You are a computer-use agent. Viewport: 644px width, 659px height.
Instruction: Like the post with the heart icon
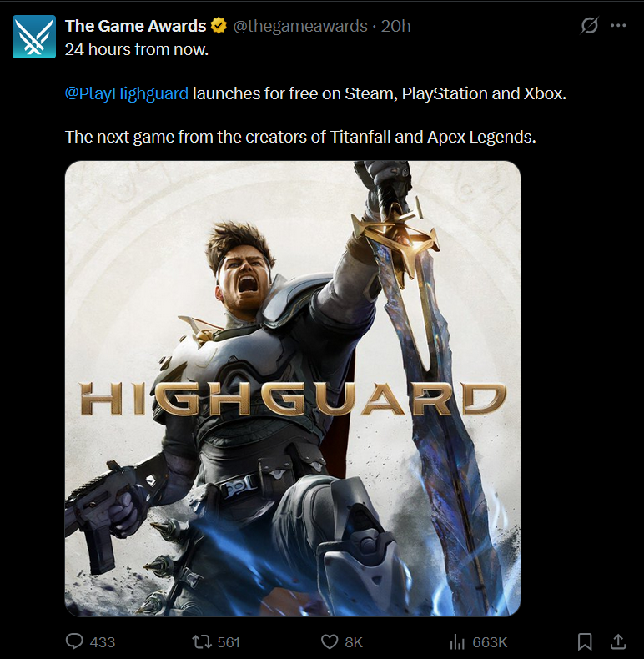(x=330, y=641)
